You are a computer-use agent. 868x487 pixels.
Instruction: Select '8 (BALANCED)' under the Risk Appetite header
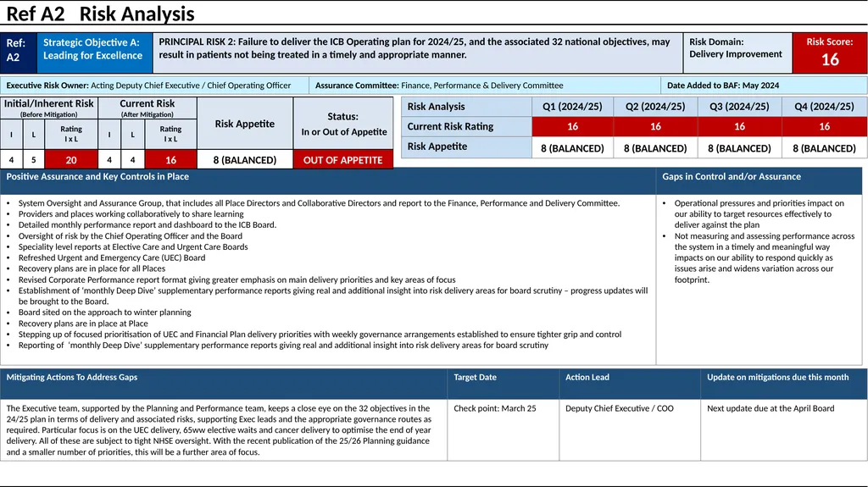245,159
